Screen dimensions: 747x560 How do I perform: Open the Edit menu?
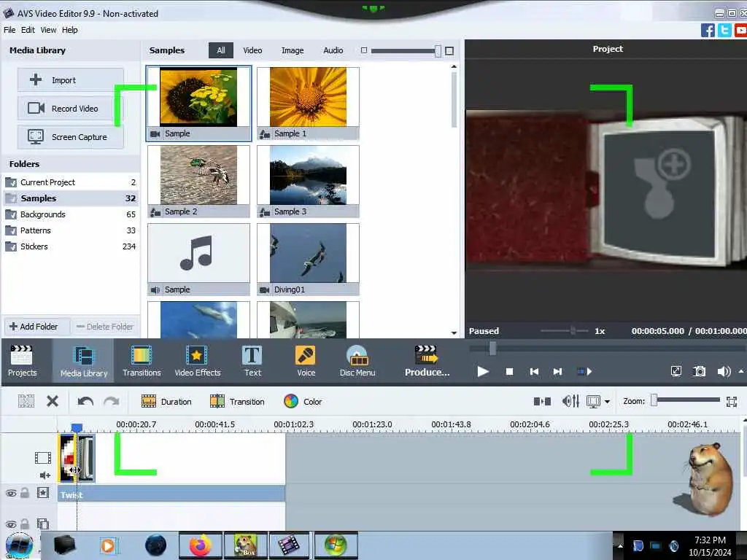click(28, 30)
